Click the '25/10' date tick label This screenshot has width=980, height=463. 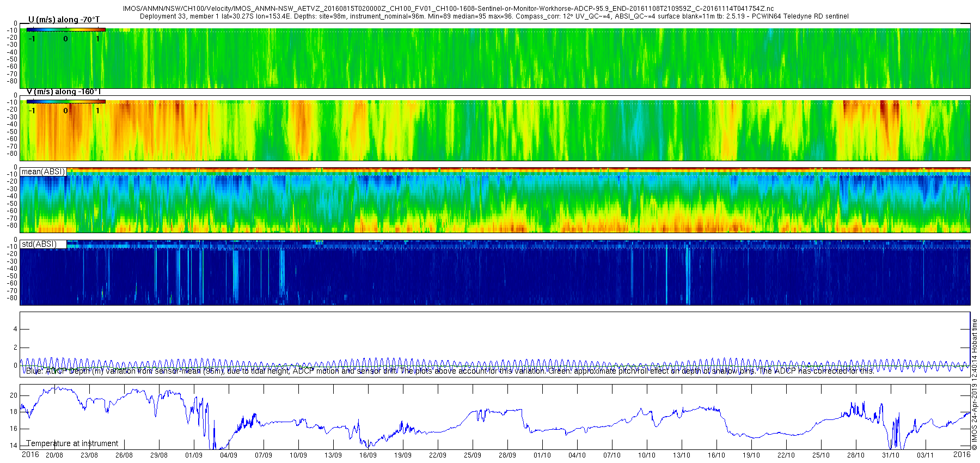click(x=821, y=455)
